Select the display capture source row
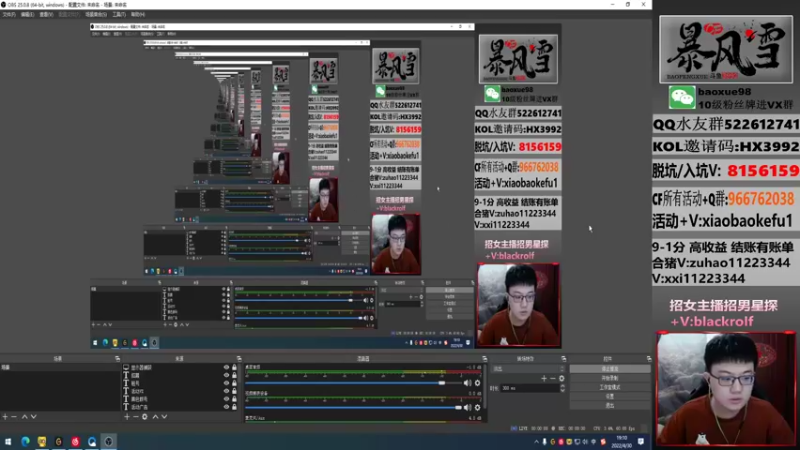The image size is (800, 450). (180, 367)
